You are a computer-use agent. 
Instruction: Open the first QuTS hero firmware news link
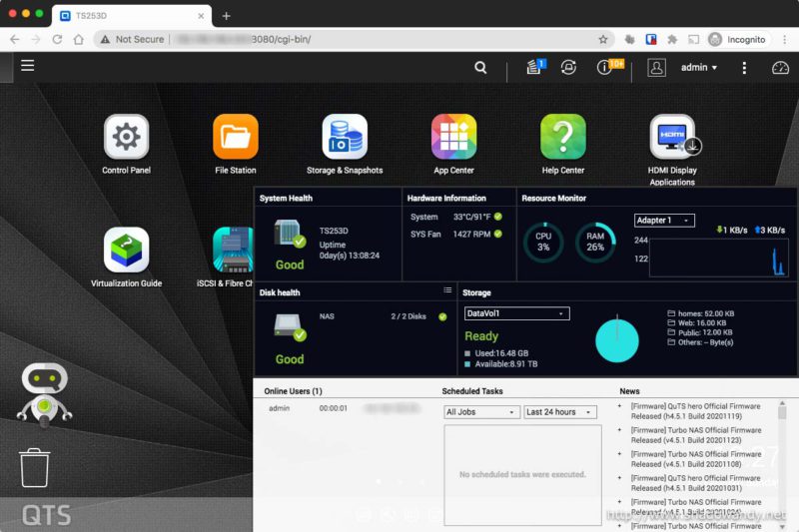tap(695, 412)
